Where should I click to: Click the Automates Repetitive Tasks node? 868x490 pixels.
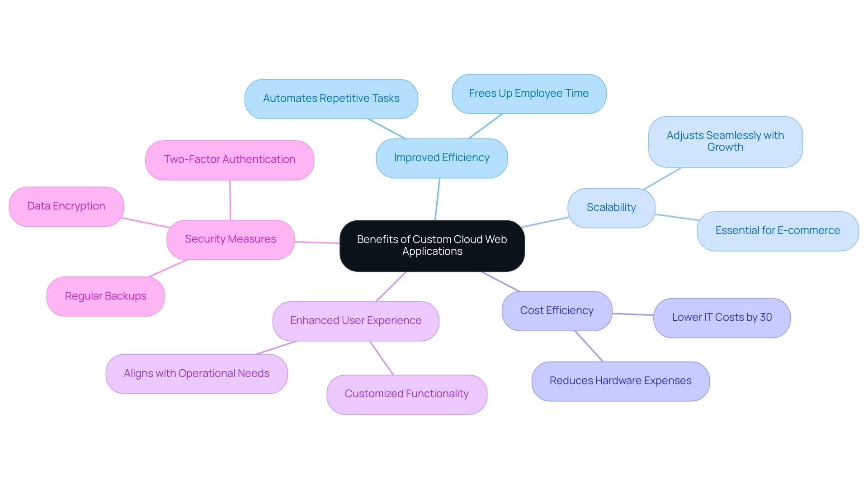click(x=340, y=97)
